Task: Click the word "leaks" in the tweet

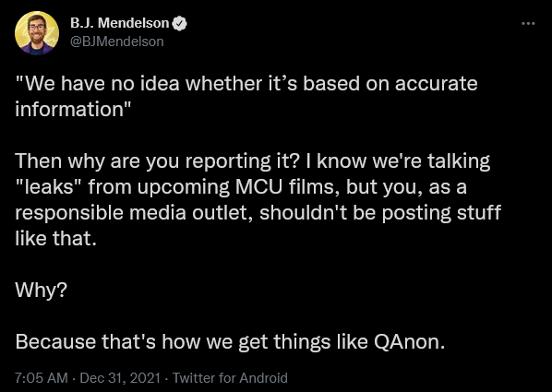Action: (49, 187)
